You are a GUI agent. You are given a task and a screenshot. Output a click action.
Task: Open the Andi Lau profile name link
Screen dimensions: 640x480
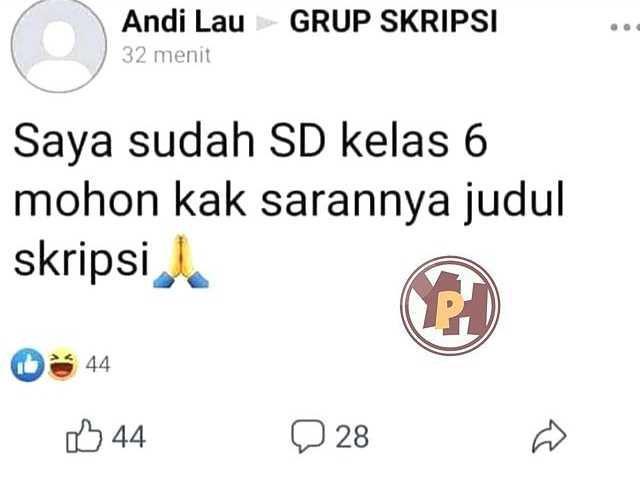coord(183,22)
